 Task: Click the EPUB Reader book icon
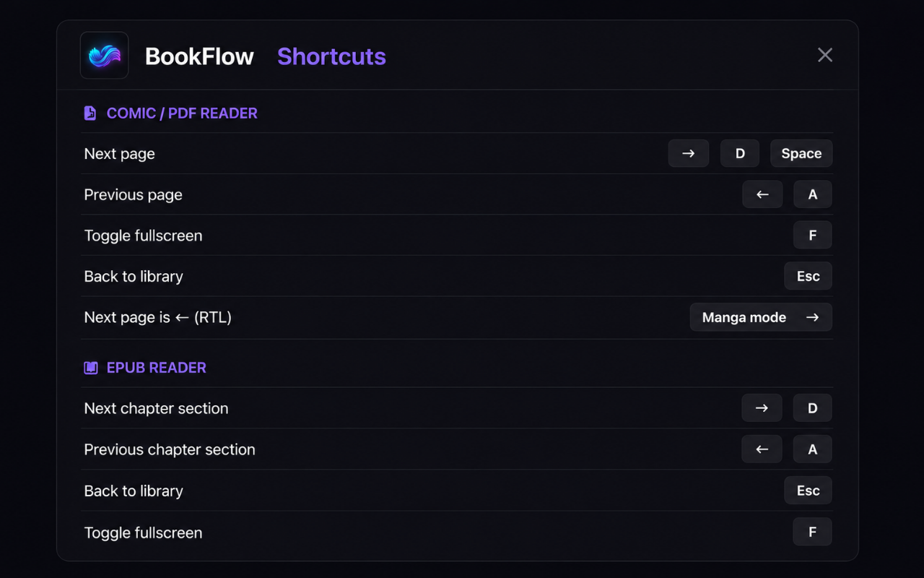[x=90, y=368]
